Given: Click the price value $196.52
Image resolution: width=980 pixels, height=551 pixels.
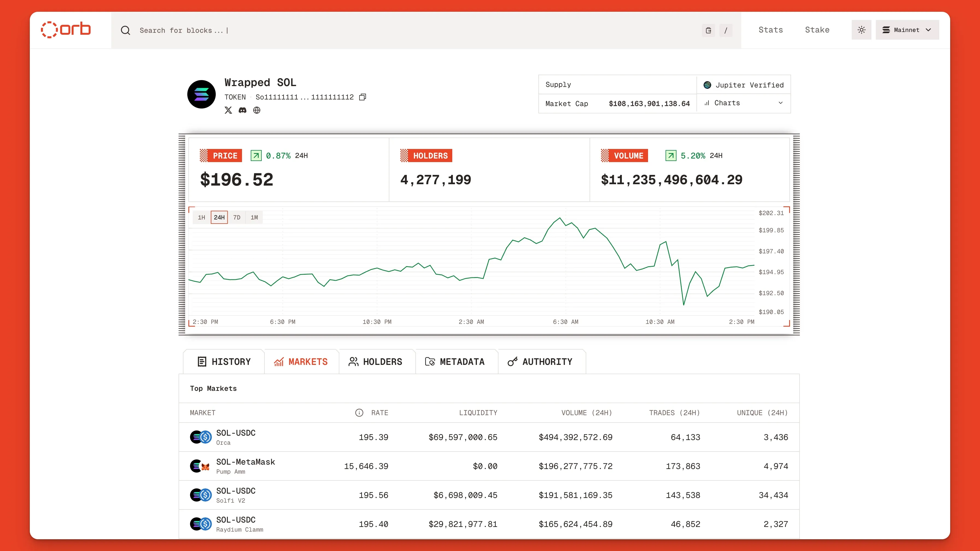Looking at the screenshot, I should 237,180.
